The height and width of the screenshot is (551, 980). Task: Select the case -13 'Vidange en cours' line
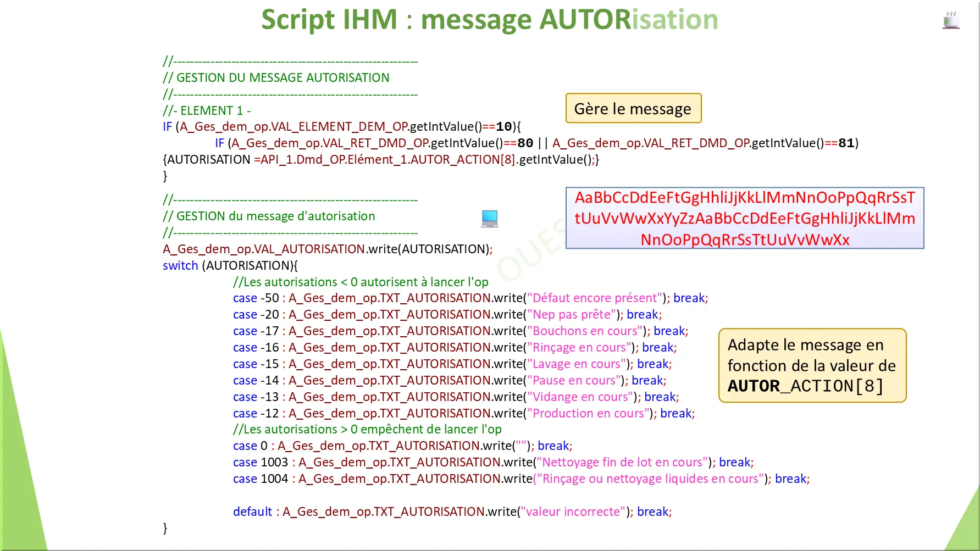[x=455, y=397]
